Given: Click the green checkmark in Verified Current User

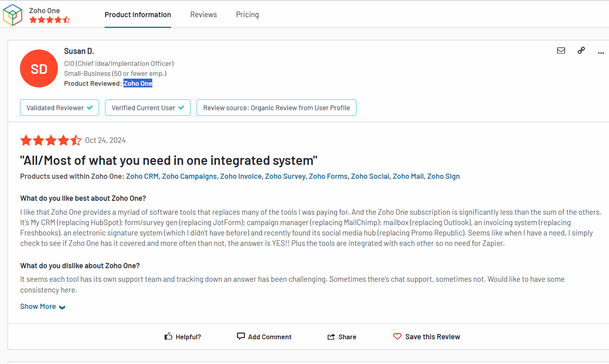Looking at the screenshot, I should click(x=181, y=108).
